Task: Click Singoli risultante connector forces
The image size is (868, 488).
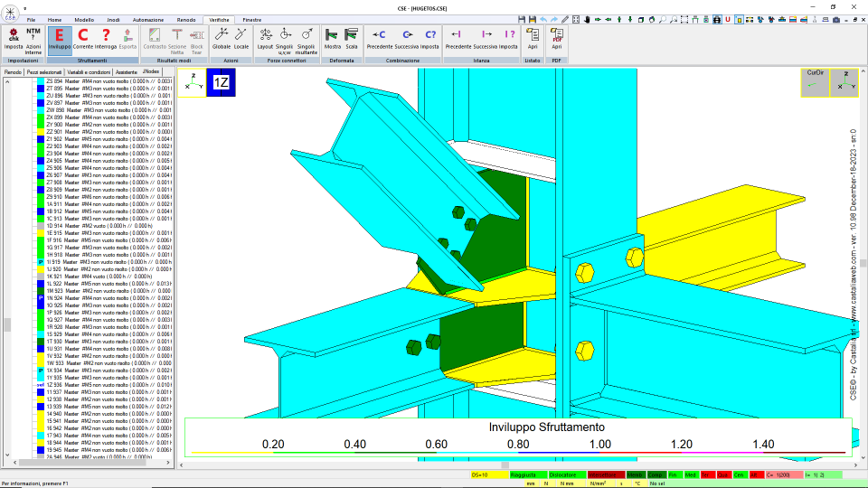Action: coord(307,41)
